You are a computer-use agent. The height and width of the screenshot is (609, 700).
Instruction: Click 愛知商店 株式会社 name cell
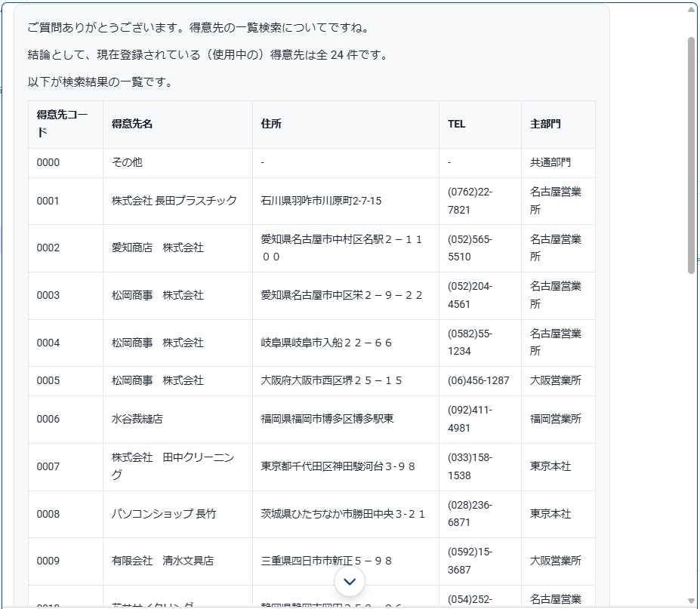(x=177, y=248)
